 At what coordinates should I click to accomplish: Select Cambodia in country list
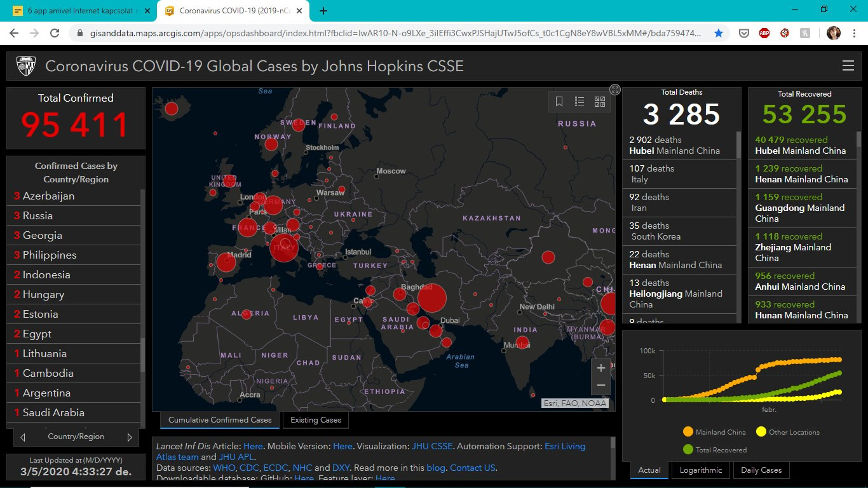click(74, 373)
